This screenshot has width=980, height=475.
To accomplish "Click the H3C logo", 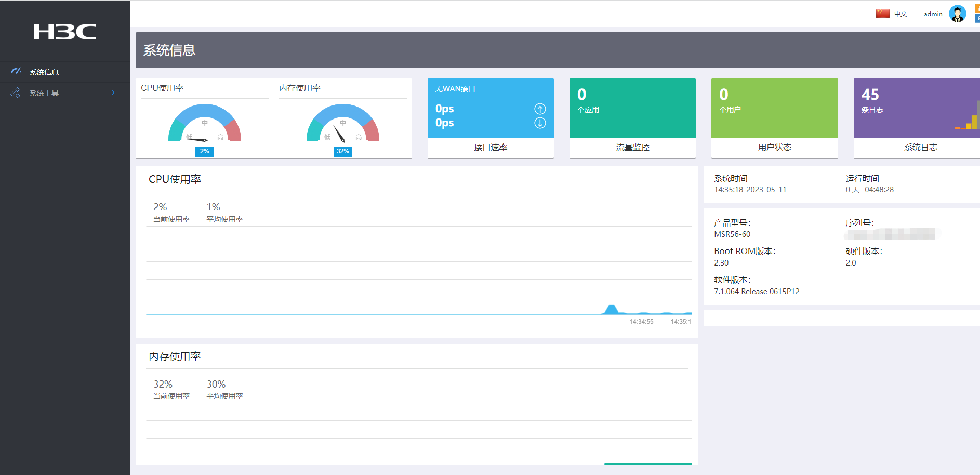I will click(x=65, y=32).
